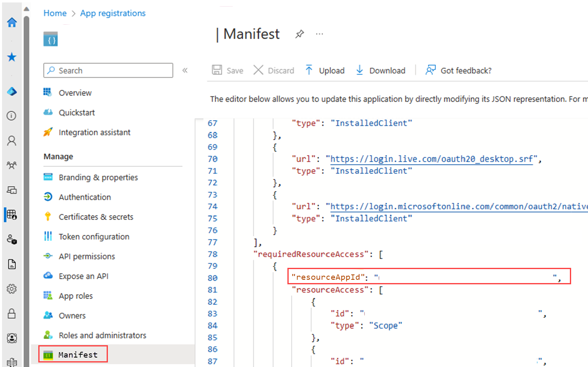Image resolution: width=588 pixels, height=367 pixels.
Task: Open the Overview page
Action: point(75,93)
